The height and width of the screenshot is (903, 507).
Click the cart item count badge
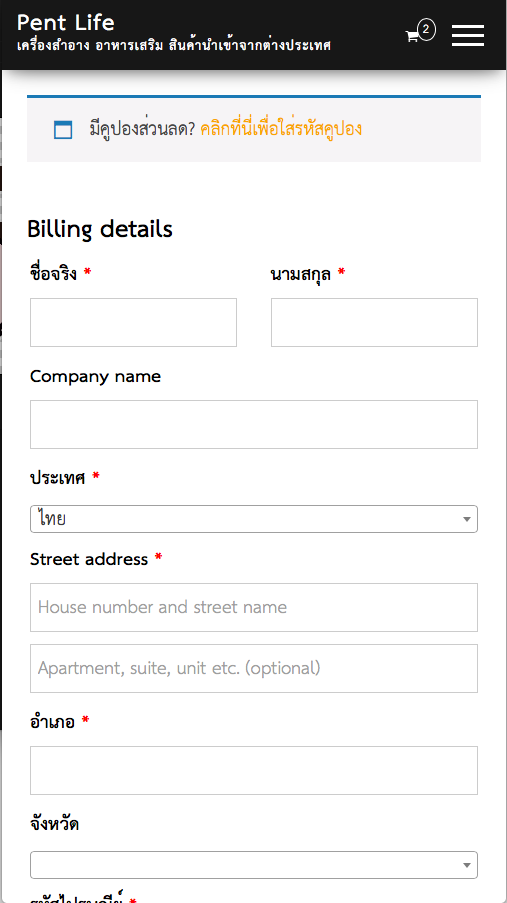pos(426,29)
